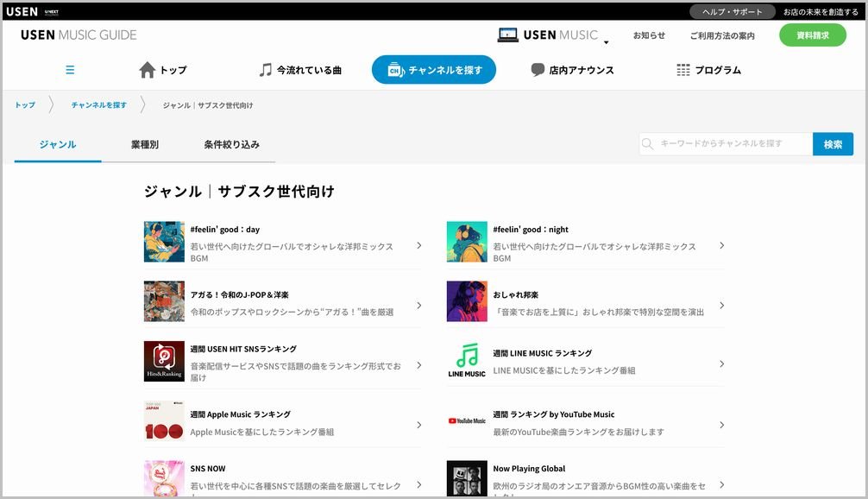
Task: Open the お知らせ link
Action: (x=650, y=35)
